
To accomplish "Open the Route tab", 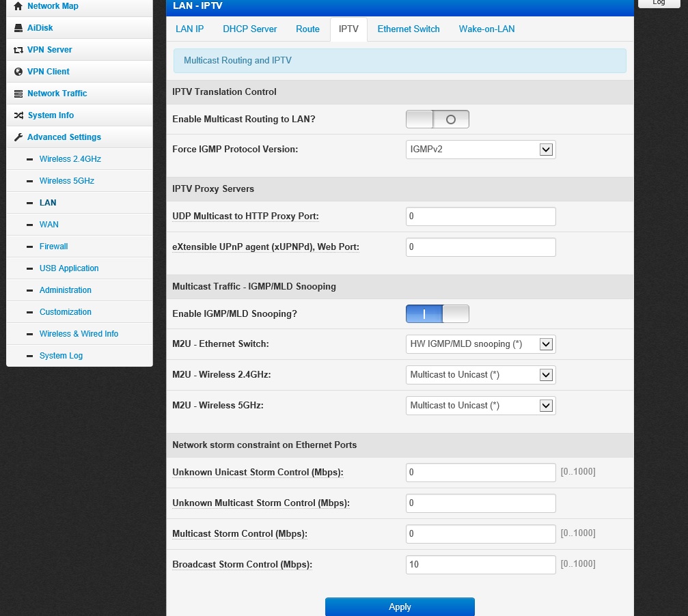I will 307,29.
